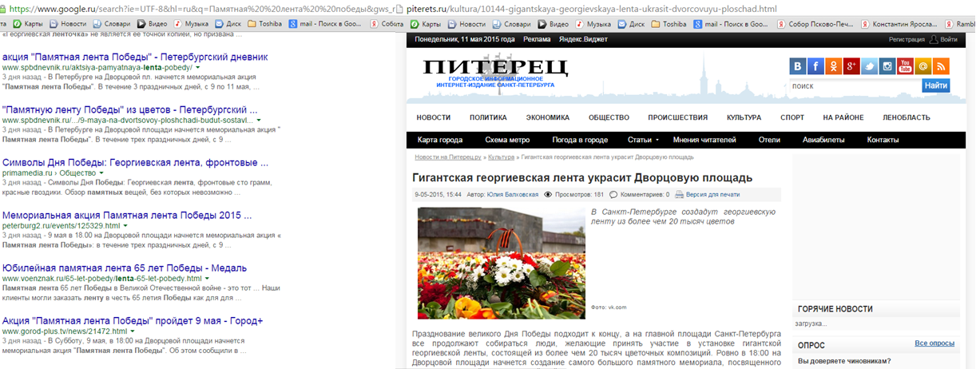The height and width of the screenshot is (369, 980).
Task: Open YouTube icon on Piterets header
Action: coord(905,66)
